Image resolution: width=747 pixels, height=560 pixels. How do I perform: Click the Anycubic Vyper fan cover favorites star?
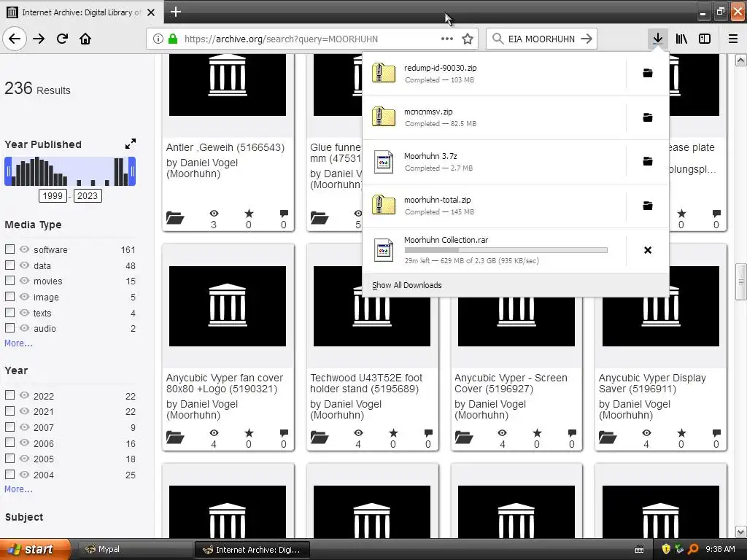coord(249,433)
